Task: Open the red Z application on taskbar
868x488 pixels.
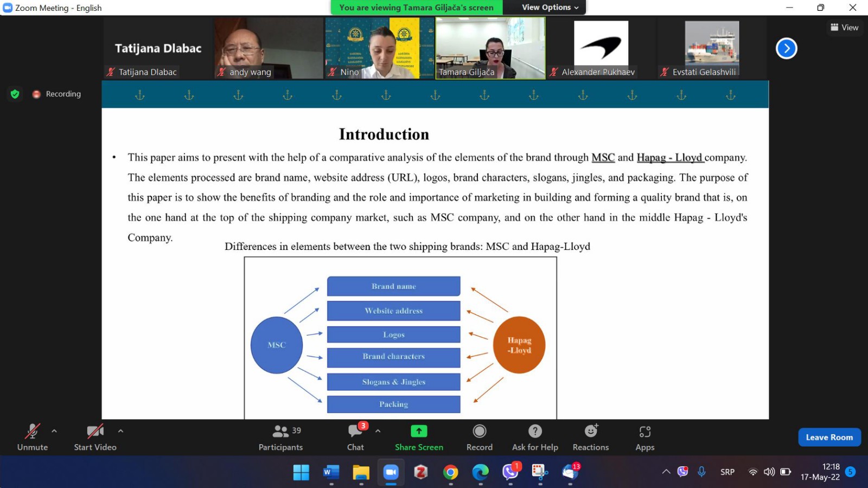Action: (420, 472)
